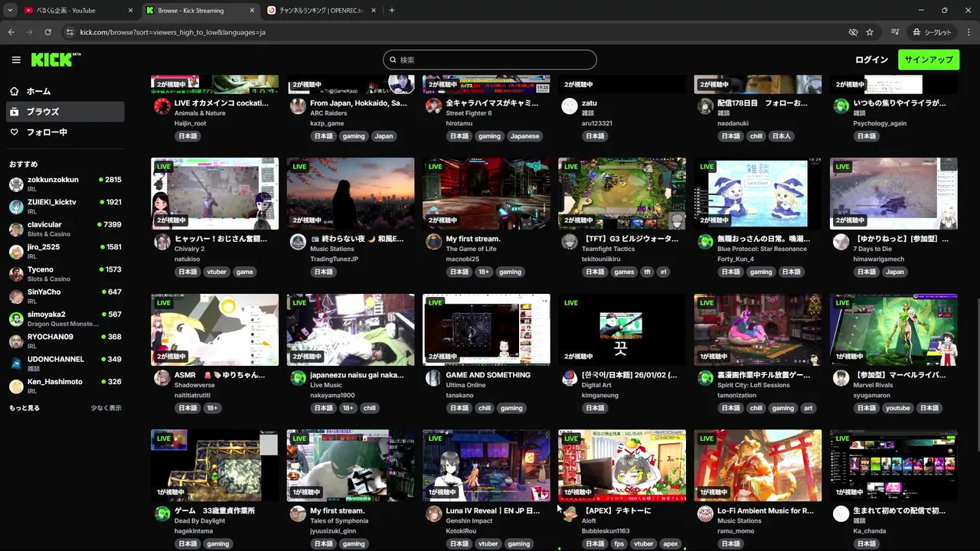The image size is (980, 551).
Task: Open the Kick hamburger menu
Action: coord(16,60)
